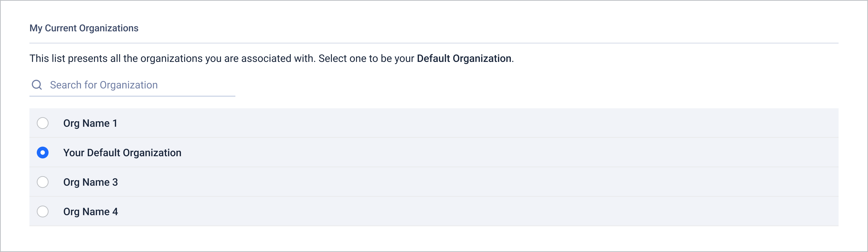Image resolution: width=868 pixels, height=252 pixels.
Task: Click the divider line under the heading
Action: (x=434, y=43)
